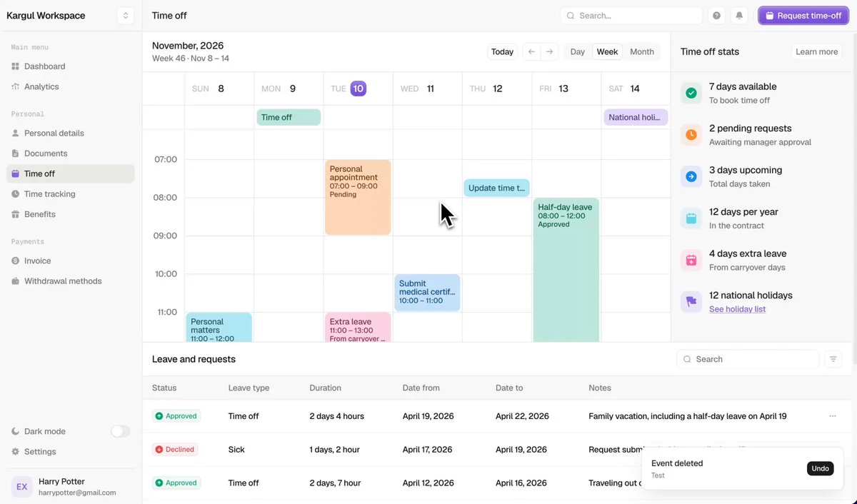Click the Time tracking clock icon
The width and height of the screenshot is (857, 504).
(x=16, y=194)
